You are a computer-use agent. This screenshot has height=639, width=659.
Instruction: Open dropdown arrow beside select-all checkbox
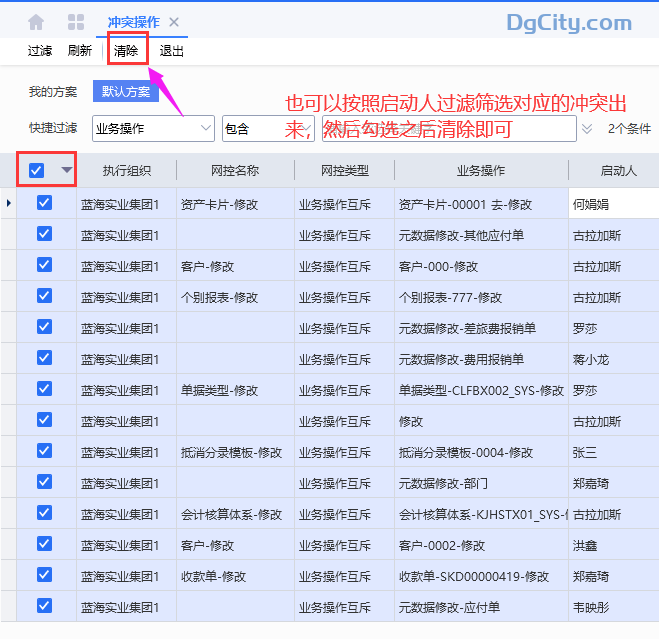coord(66,170)
